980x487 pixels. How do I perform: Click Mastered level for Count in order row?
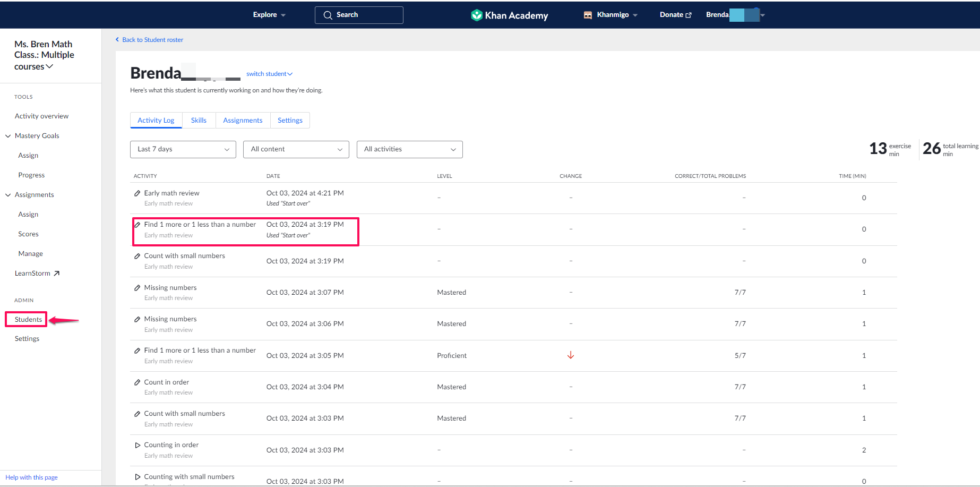451,387
